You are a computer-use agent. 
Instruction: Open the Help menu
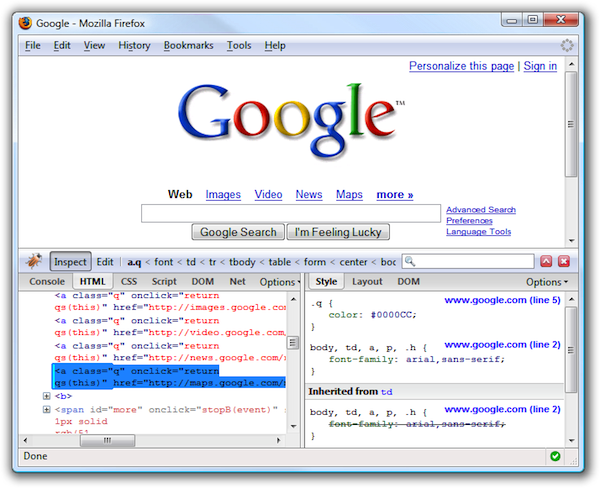pos(275,45)
